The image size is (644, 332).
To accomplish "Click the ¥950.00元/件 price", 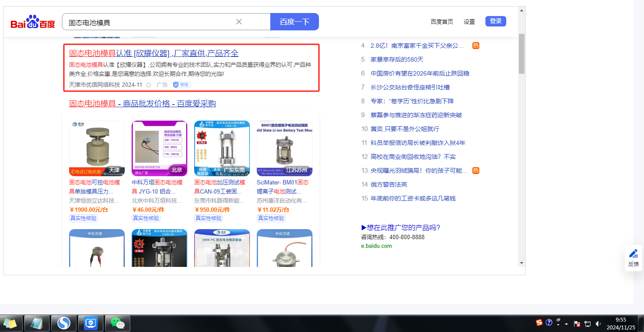I will (x=212, y=210).
